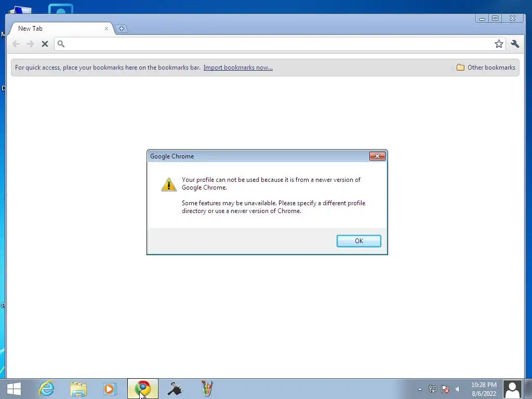This screenshot has height=399, width=532.
Task: Show hidden tray icons arrow
Action: pos(420,389)
